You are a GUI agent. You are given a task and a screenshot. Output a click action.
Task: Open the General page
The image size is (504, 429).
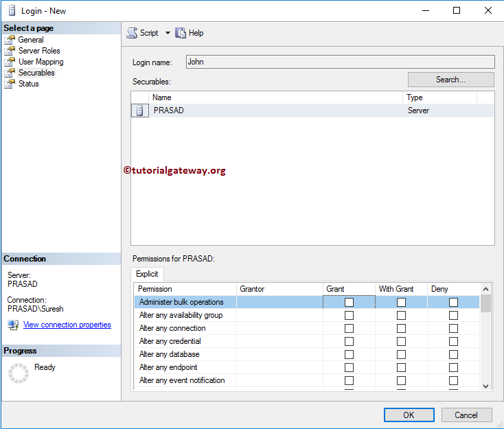30,40
